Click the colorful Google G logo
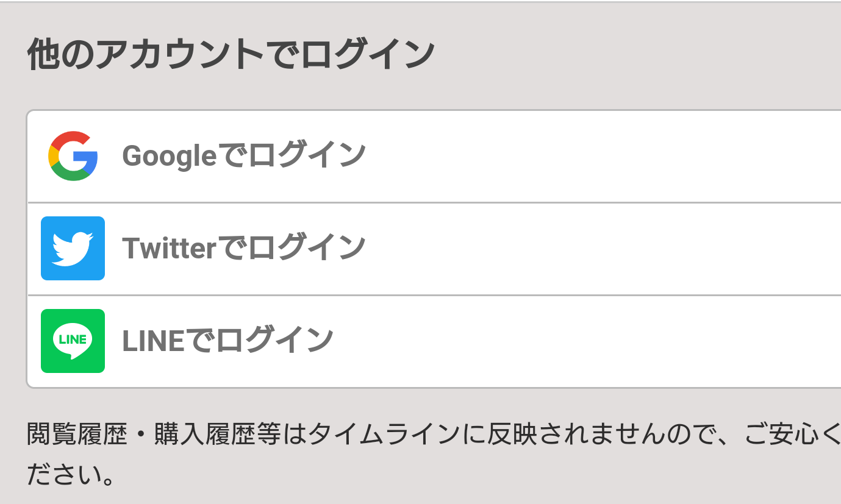Screen dimensions: 841x504 coord(73,156)
